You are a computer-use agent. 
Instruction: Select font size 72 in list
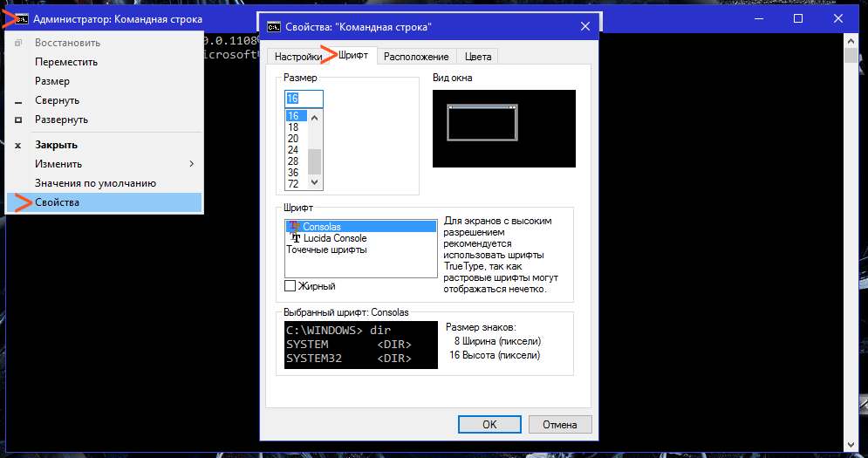(296, 184)
